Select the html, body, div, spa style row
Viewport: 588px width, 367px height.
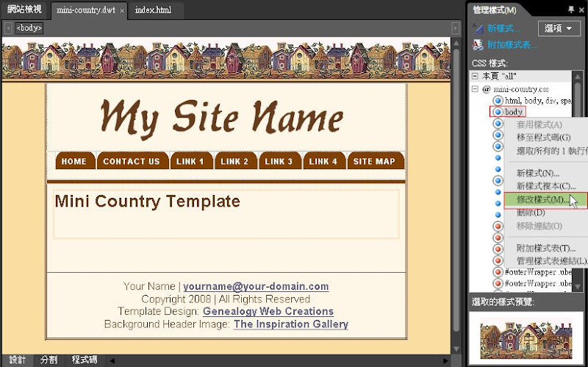[x=538, y=101]
